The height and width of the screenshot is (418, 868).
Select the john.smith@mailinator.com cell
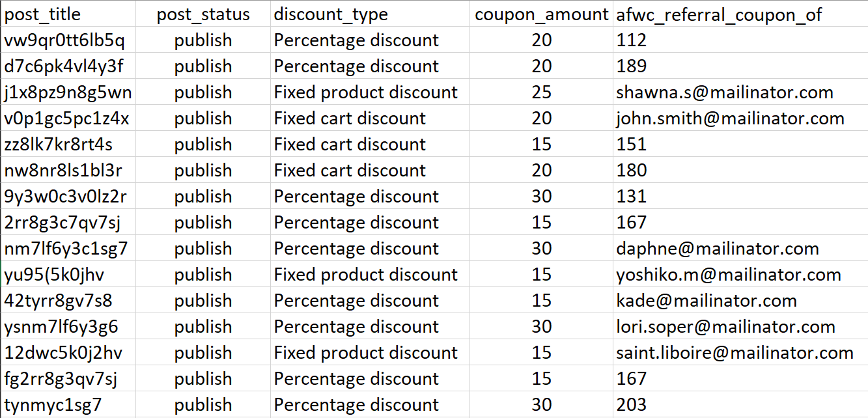(740, 118)
